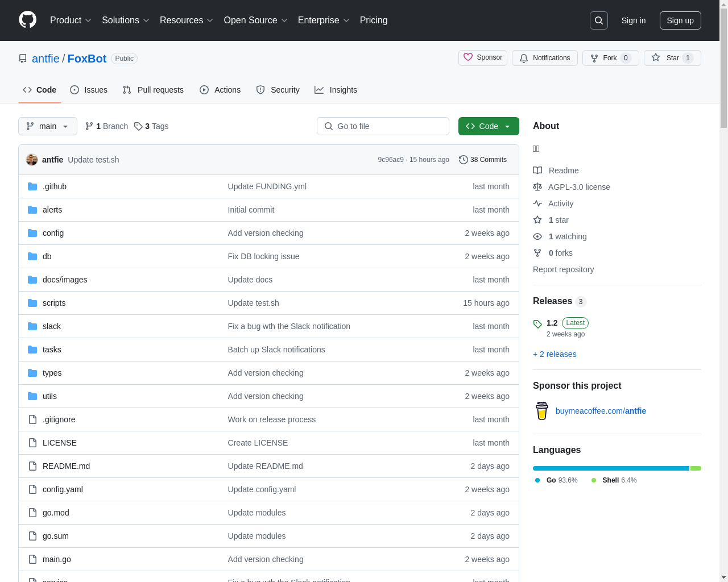Click the Shell language bar segment
728x582 pixels.
point(696,468)
